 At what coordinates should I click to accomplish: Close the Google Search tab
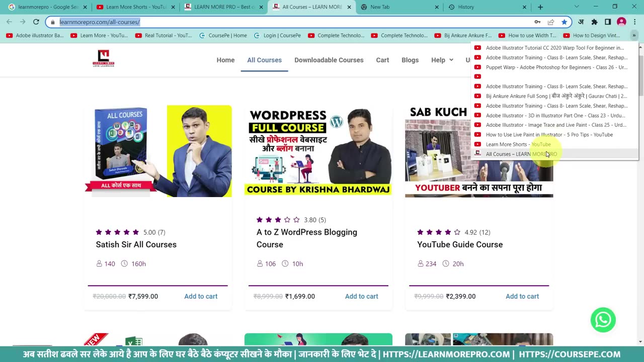(x=85, y=7)
